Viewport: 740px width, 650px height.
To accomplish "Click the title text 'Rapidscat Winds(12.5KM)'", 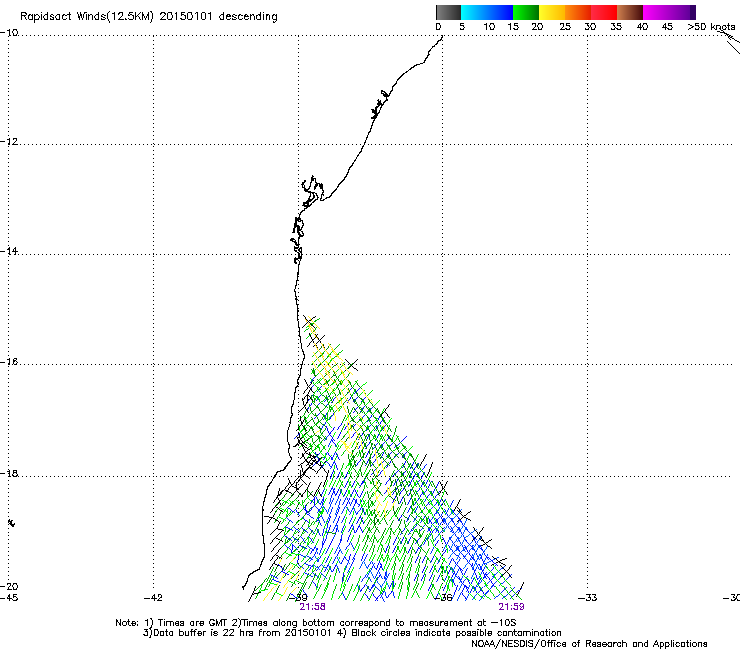I will click(87, 17).
